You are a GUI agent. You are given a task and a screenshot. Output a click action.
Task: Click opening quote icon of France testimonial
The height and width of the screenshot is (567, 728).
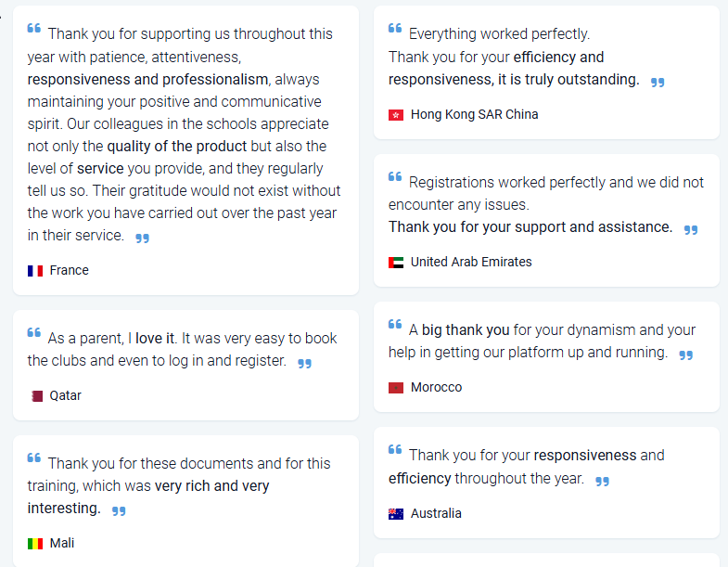[x=34, y=29]
